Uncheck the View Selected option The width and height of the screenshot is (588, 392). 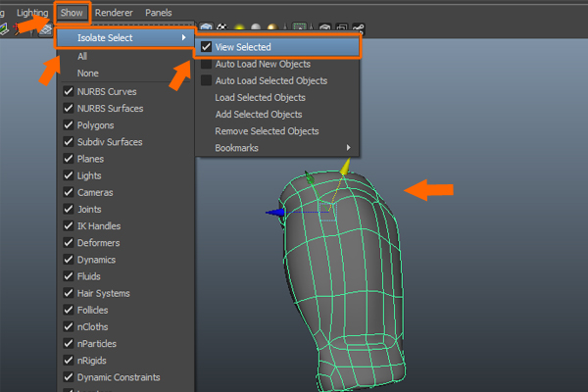[x=207, y=46]
